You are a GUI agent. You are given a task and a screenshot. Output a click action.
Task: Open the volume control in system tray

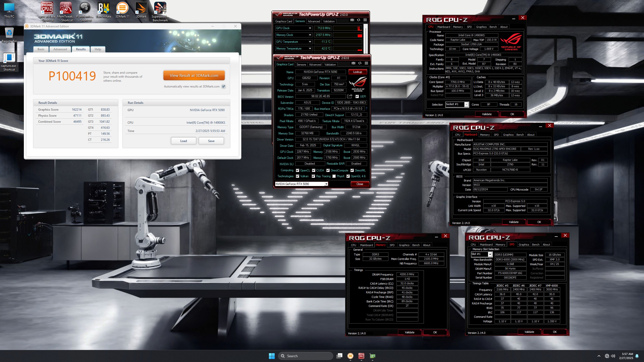pos(613,356)
